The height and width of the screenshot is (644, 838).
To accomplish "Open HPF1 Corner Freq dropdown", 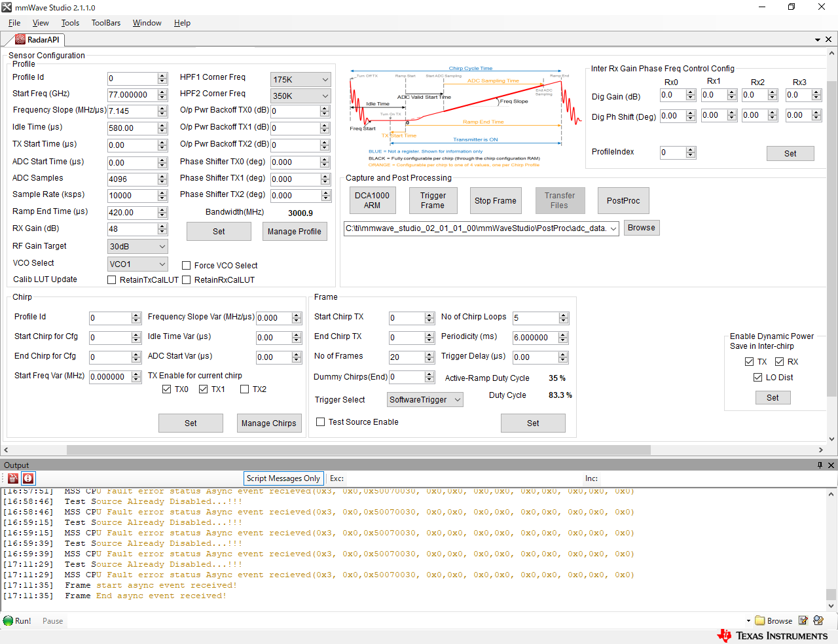I will 301,79.
